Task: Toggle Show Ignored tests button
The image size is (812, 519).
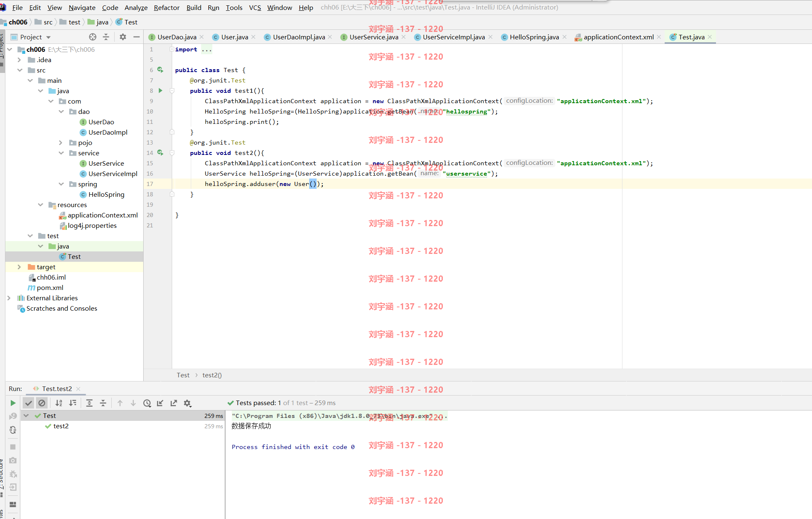Action: (x=42, y=403)
